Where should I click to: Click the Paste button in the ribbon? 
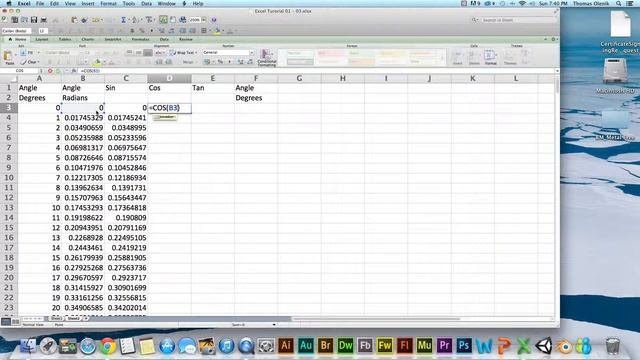(x=8, y=57)
